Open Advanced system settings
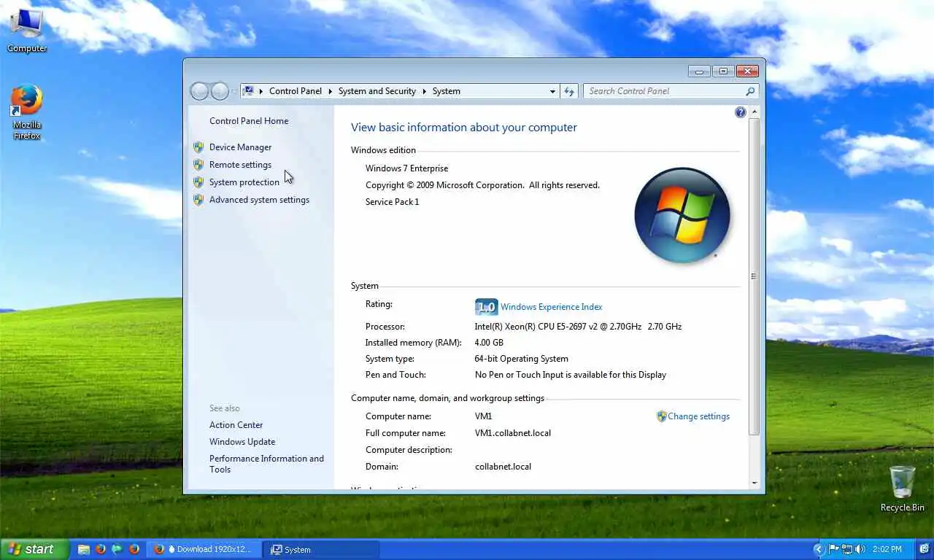 259,200
